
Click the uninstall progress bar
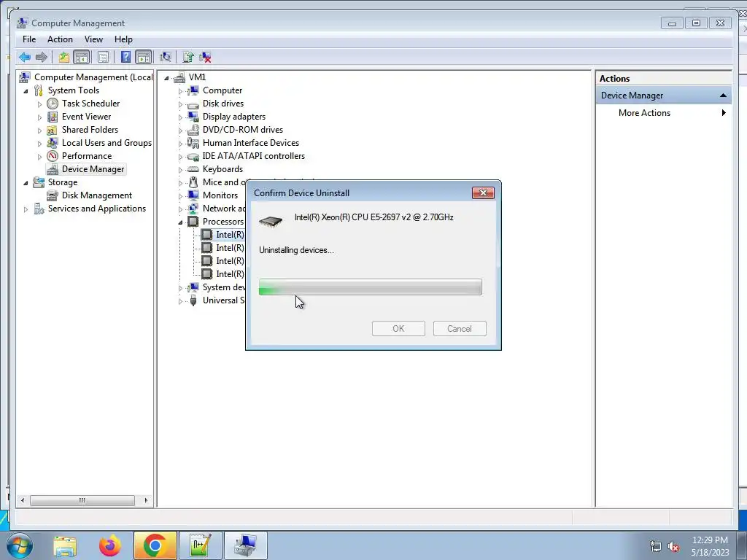tap(370, 287)
